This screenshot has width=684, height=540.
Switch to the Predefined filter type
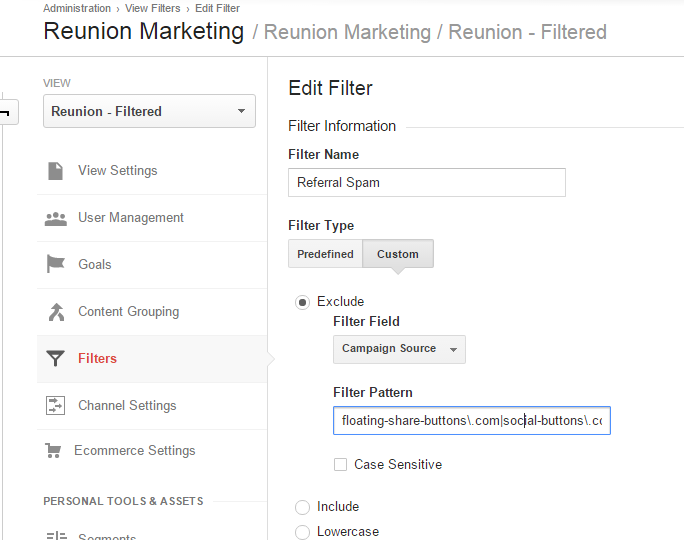pos(325,253)
